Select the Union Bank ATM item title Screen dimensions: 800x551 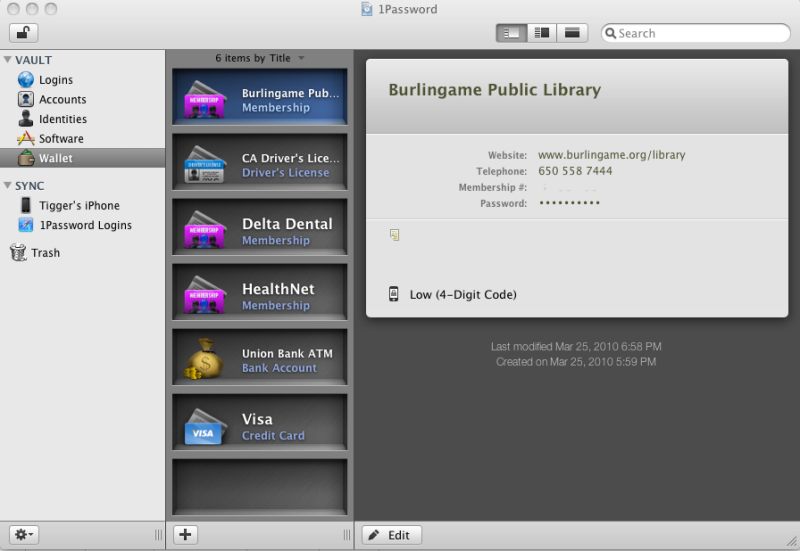click(287, 354)
